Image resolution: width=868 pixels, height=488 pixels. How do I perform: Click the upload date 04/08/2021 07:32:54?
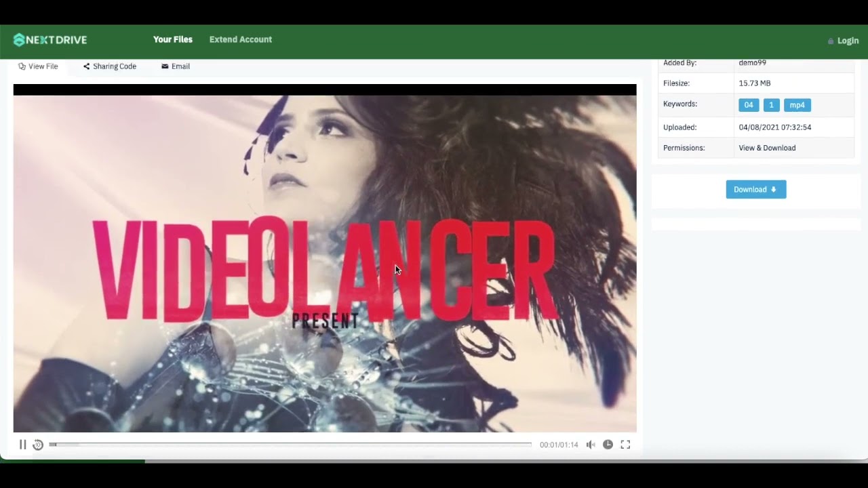(775, 127)
